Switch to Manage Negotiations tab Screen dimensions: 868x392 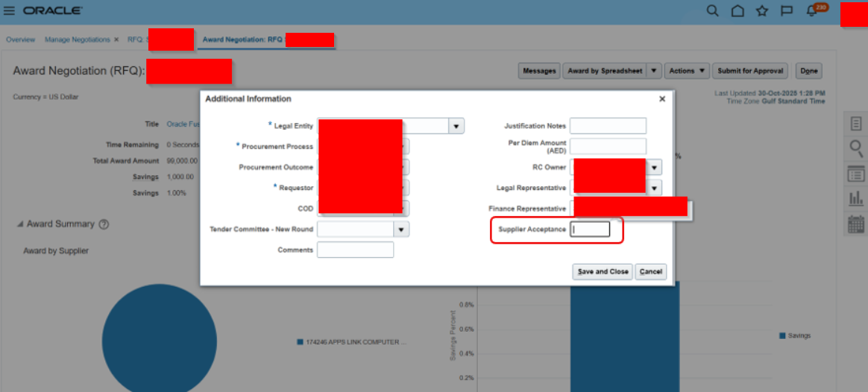(78, 39)
